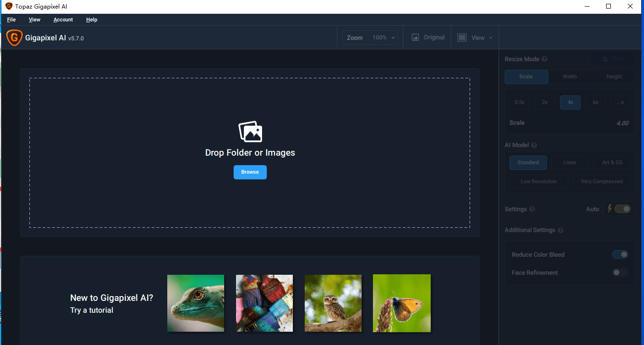644x345 pixels.
Task: Choose the Very Compressed AI model
Action: (x=602, y=182)
